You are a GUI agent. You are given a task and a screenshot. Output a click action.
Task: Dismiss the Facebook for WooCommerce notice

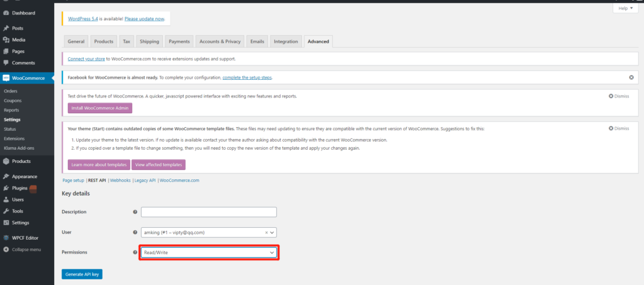tap(631, 77)
